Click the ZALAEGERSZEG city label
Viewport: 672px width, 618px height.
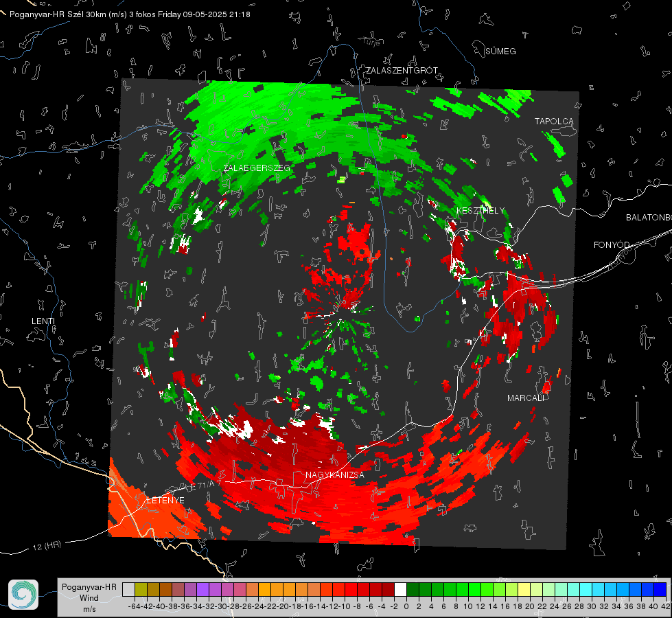point(257,168)
